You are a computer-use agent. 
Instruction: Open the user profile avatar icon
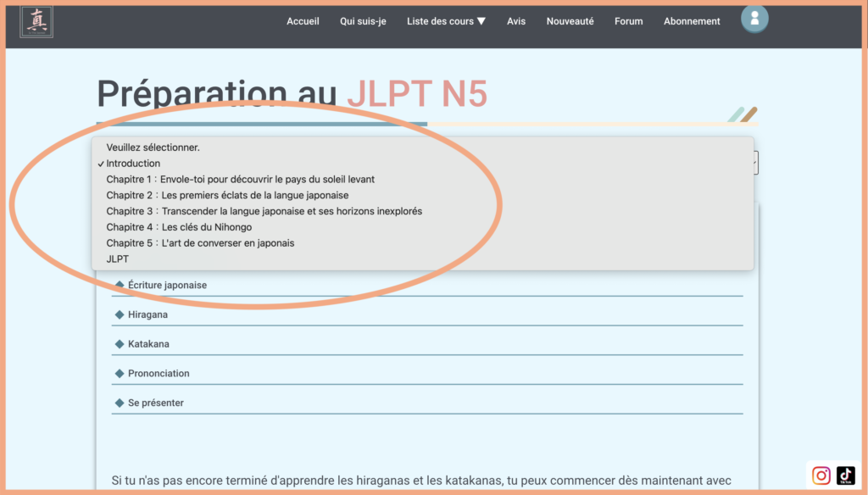754,19
